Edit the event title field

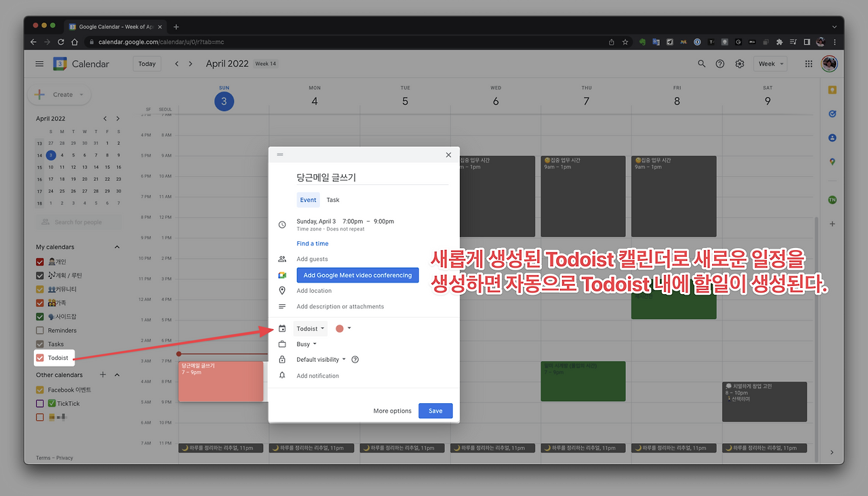point(372,178)
